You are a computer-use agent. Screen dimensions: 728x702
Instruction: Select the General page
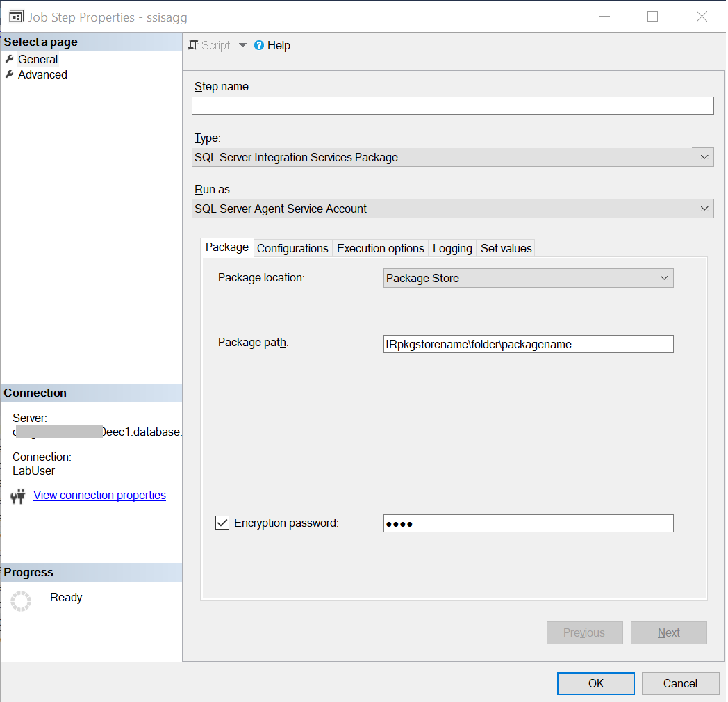[38, 60]
